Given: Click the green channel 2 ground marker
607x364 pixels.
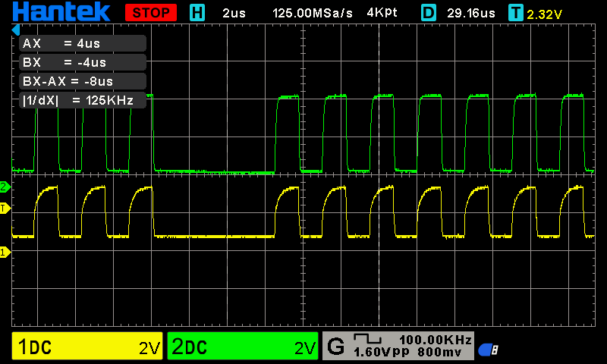Looking at the screenshot, I should pos(5,187).
